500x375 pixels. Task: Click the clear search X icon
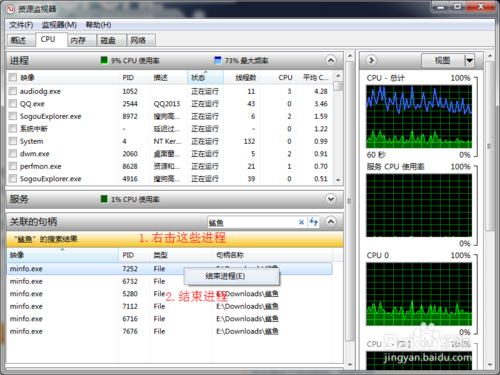[x=301, y=222]
